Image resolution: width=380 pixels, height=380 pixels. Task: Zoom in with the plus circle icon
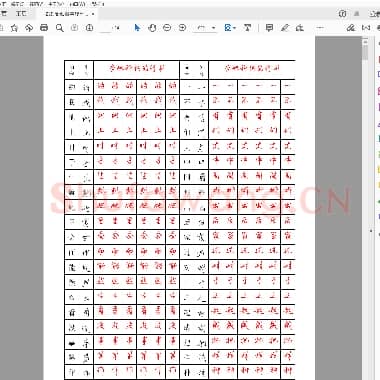pos(182,28)
